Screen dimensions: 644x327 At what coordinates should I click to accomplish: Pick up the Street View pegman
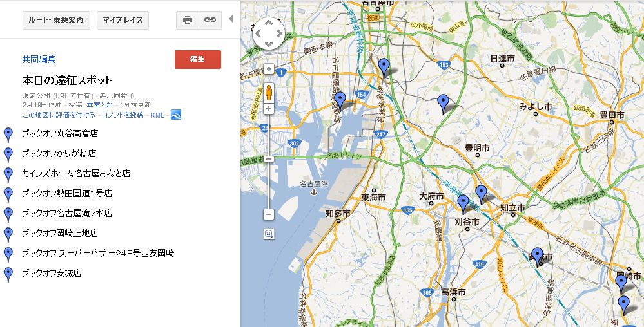click(x=269, y=92)
